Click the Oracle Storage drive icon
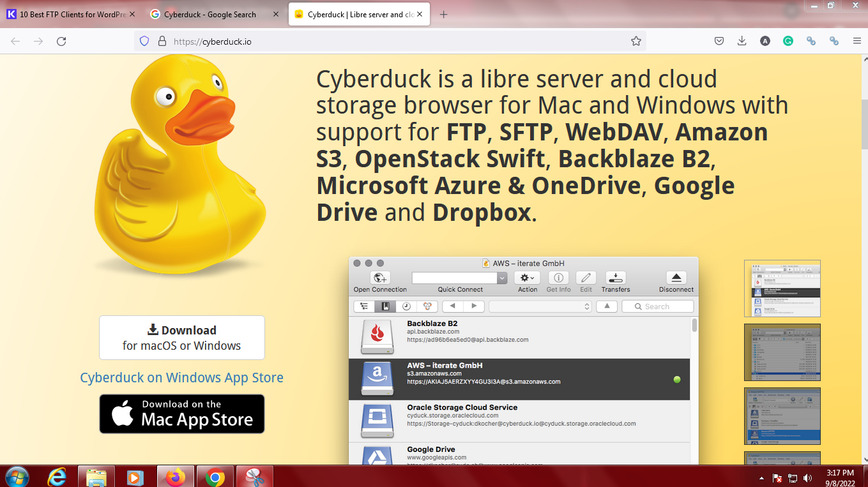This screenshot has height=487, width=868. (378, 421)
